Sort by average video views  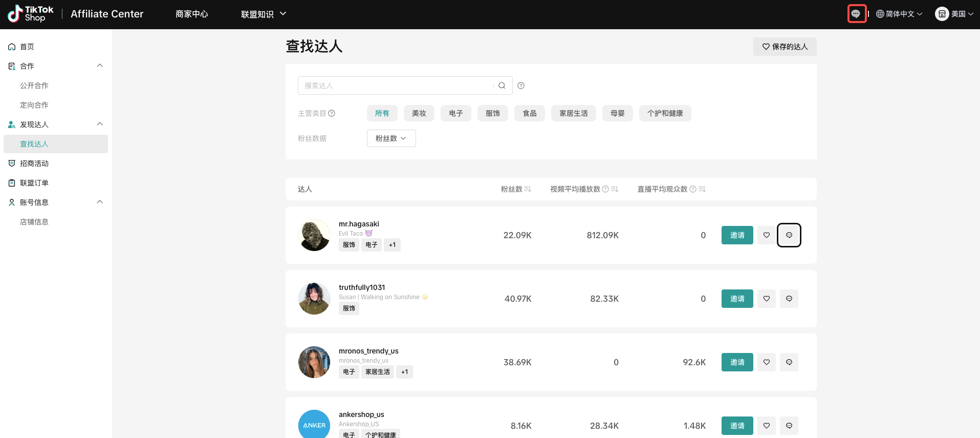615,189
